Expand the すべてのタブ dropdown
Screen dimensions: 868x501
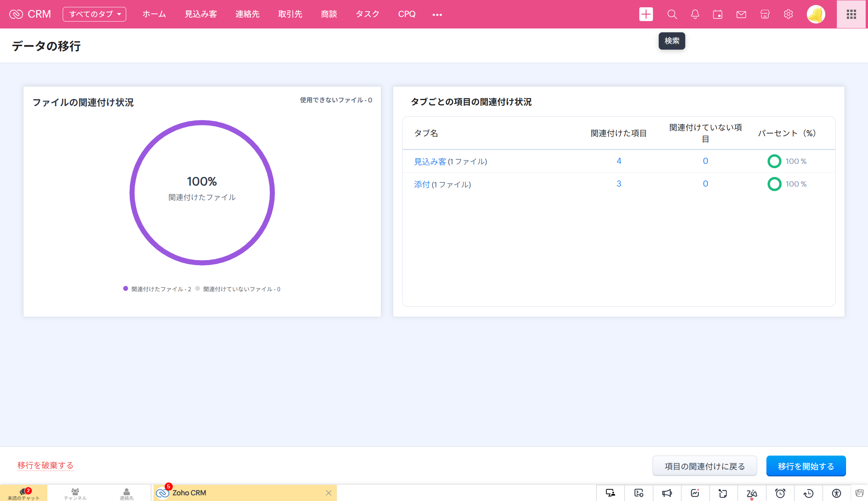94,14
